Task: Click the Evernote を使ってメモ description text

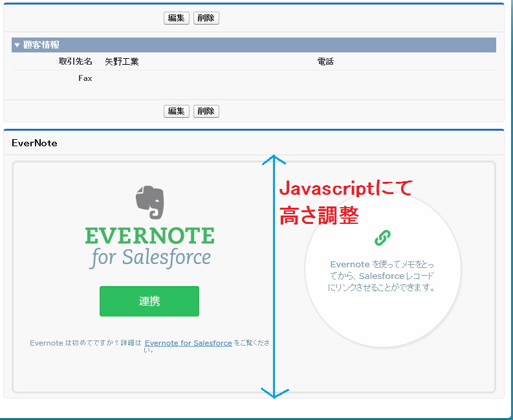Action: point(382,276)
